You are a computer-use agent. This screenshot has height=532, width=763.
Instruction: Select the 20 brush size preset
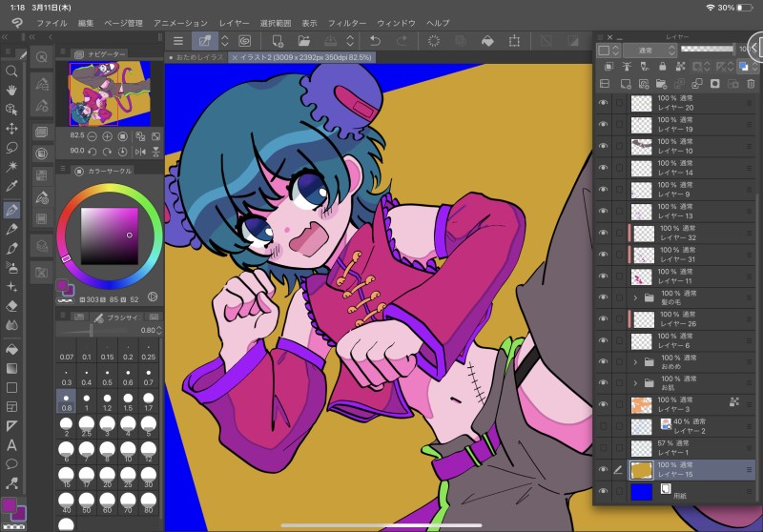click(107, 477)
